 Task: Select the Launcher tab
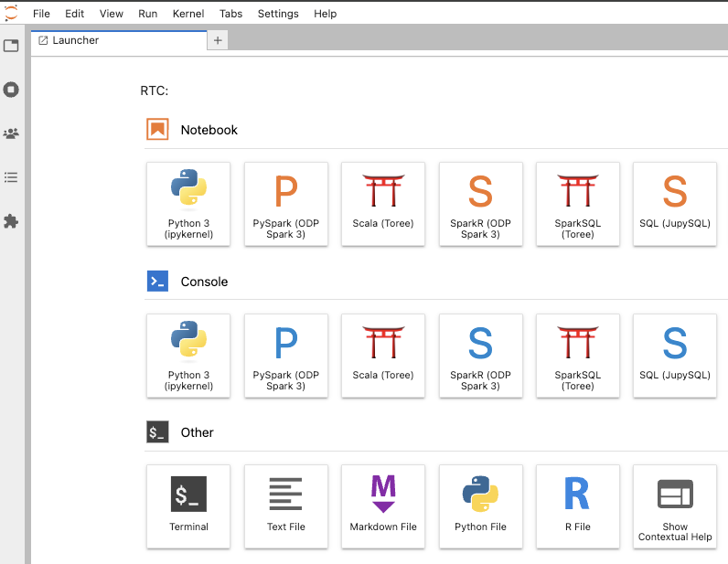click(119, 40)
